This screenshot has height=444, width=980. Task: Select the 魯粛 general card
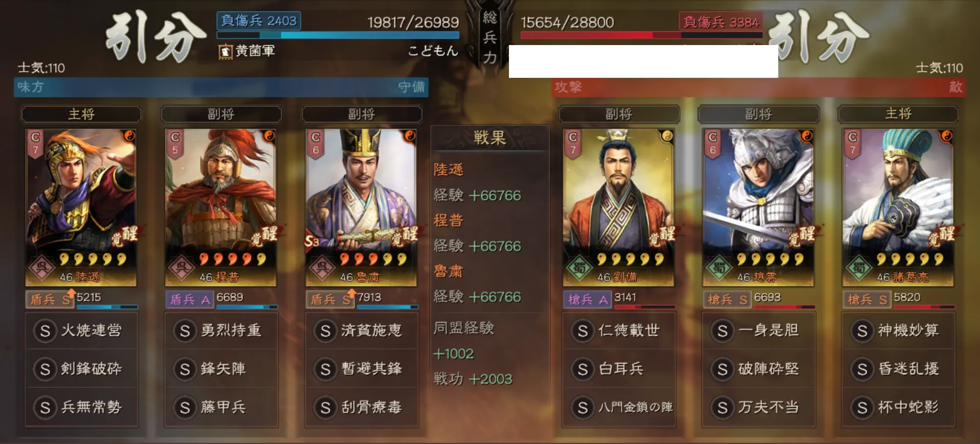pos(361,207)
